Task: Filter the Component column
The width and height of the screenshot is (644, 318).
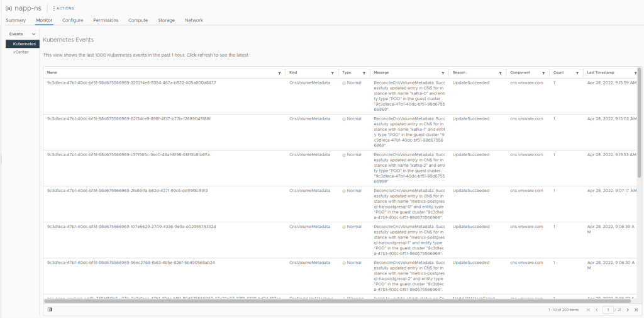Action: tap(543, 73)
